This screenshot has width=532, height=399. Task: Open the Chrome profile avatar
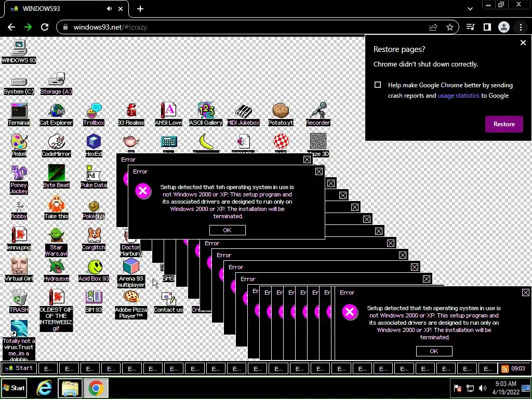coord(504,27)
